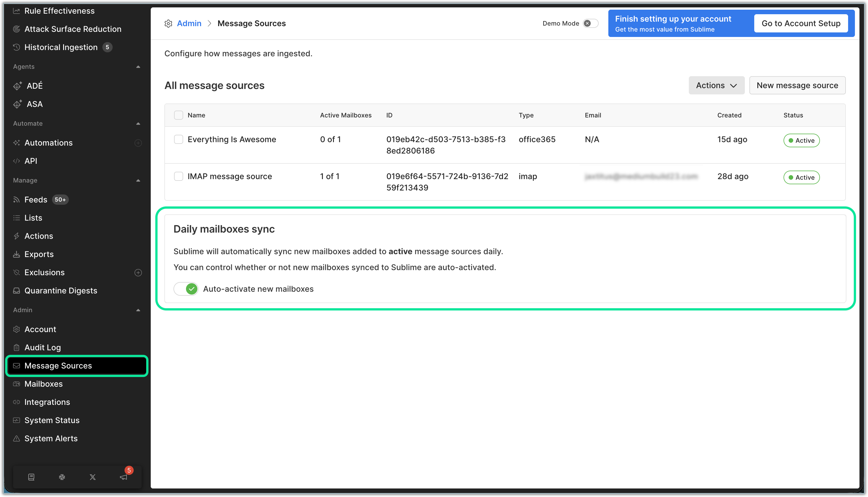Image resolution: width=868 pixels, height=497 pixels.
Task: Open the Everything Is Awesome source
Action: 232,139
